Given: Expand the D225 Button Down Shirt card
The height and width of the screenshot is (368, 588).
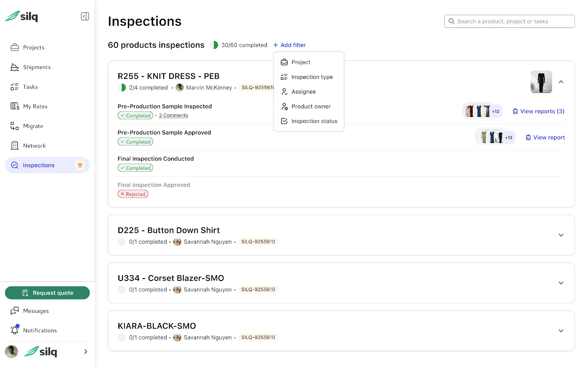Looking at the screenshot, I should click(561, 235).
